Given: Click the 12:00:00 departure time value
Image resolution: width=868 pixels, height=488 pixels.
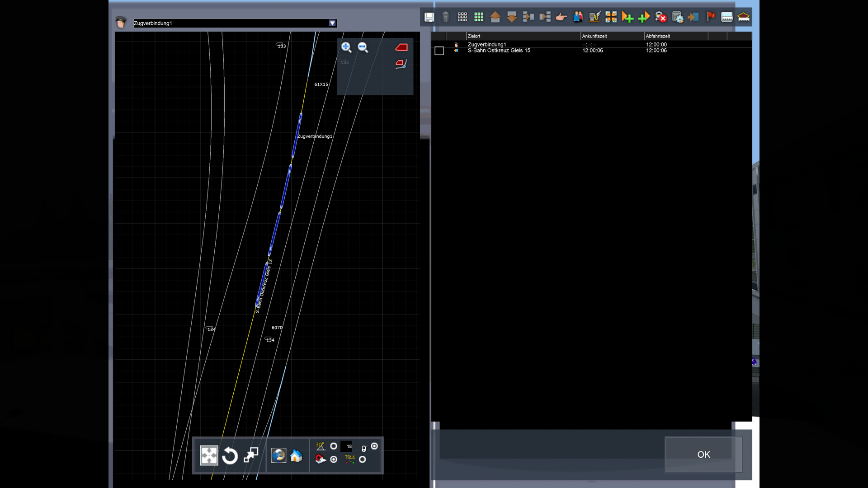Looking at the screenshot, I should [x=656, y=44].
